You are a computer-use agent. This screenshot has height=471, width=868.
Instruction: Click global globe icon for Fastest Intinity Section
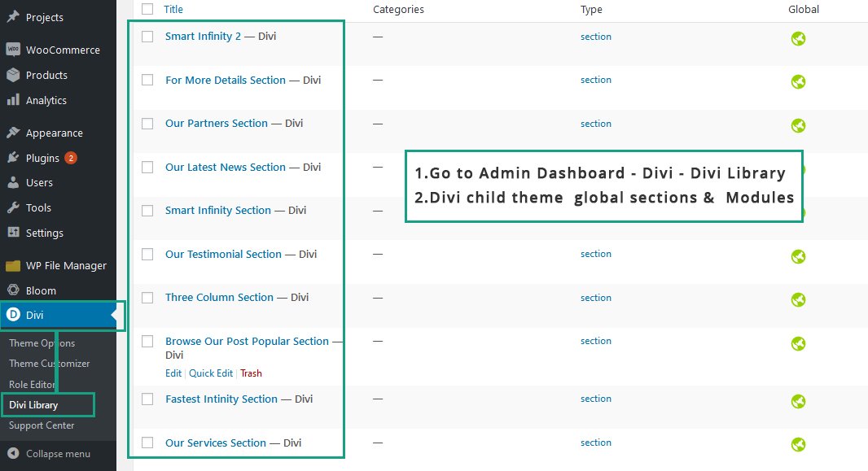click(798, 401)
